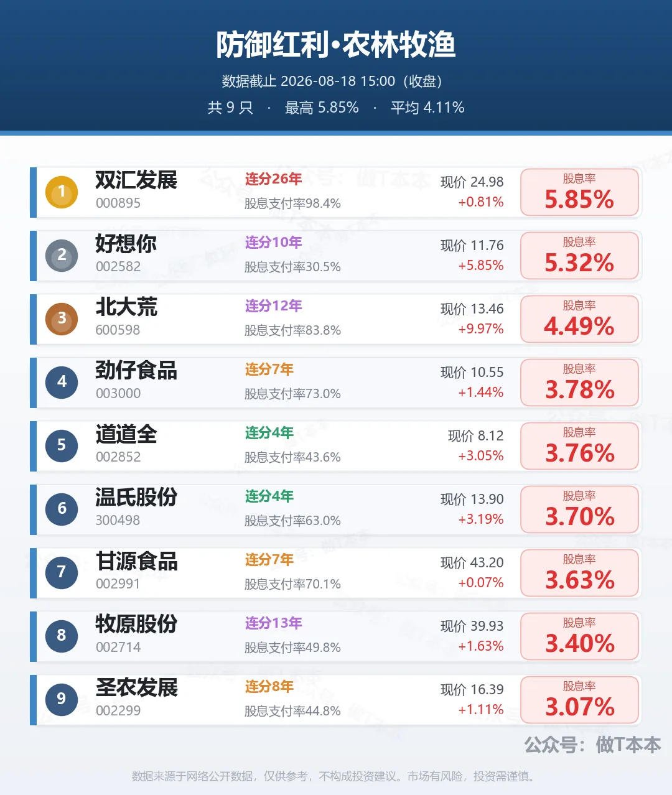Click the bronze rank 3 badge
The width and height of the screenshot is (672, 795).
[62, 318]
